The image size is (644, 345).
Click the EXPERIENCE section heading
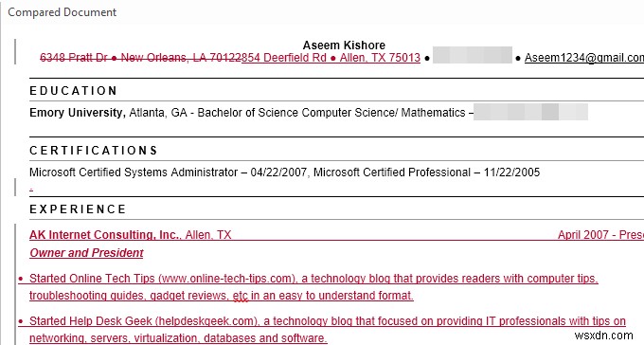[x=78, y=209]
